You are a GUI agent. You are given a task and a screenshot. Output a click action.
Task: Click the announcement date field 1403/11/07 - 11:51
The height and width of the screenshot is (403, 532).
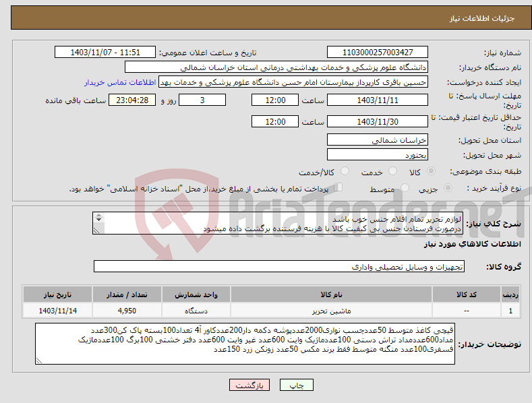[x=105, y=53]
